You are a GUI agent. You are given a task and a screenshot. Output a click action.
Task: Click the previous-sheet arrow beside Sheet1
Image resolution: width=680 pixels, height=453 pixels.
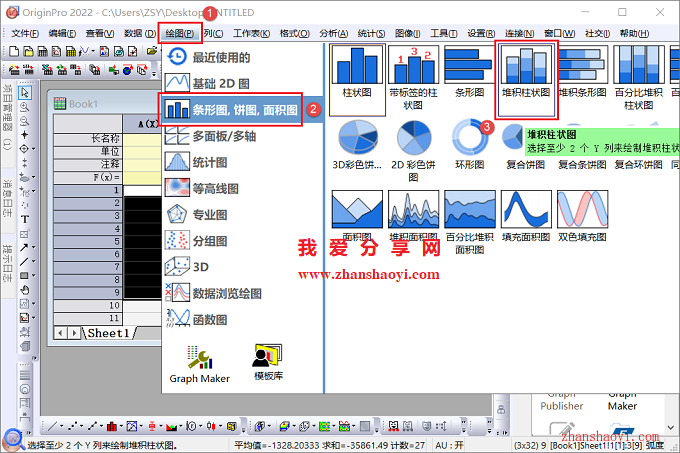61,333
